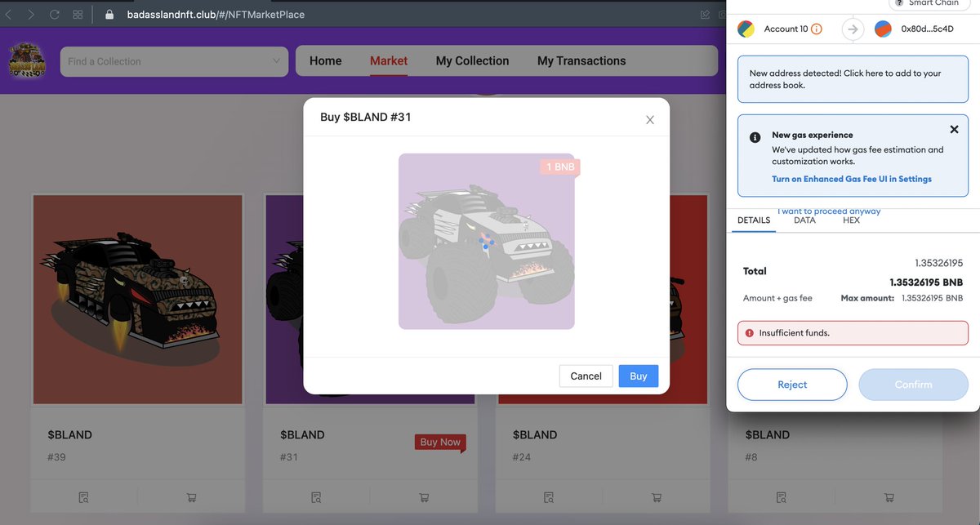The image size is (980, 525).
Task: Click cart icon for $BLAND #39
Action: [x=192, y=497]
